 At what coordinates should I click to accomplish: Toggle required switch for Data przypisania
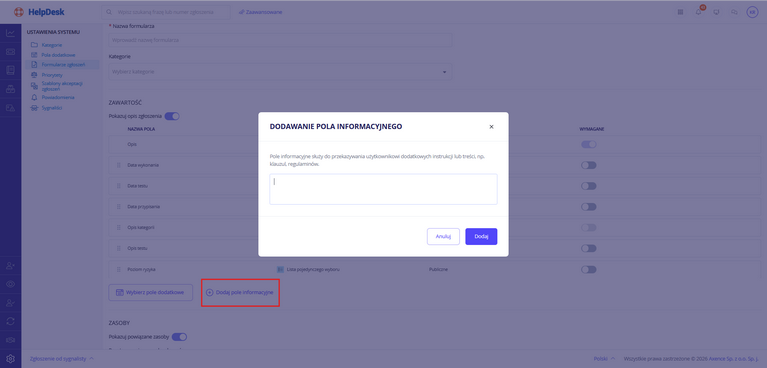pyautogui.click(x=588, y=207)
